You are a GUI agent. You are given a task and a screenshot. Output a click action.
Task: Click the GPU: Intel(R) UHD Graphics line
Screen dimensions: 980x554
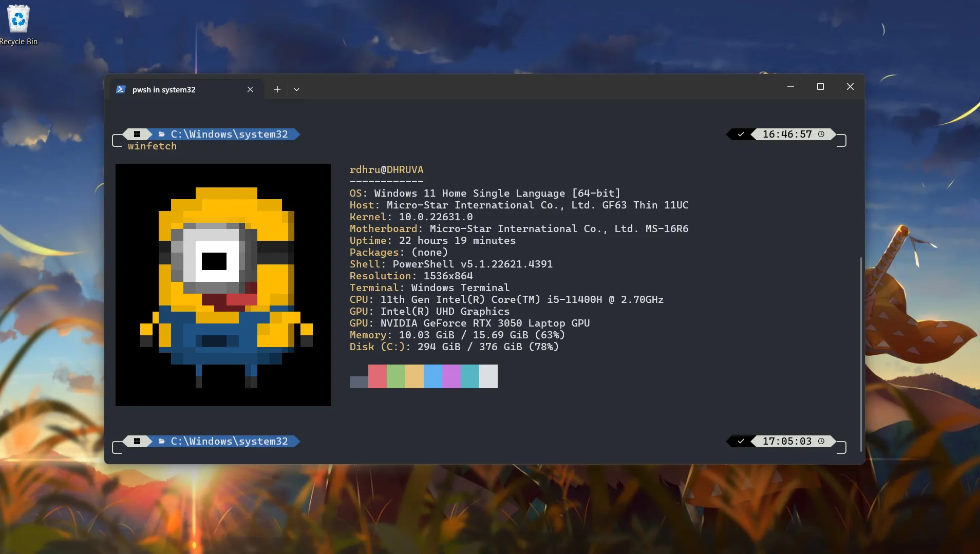(x=429, y=311)
